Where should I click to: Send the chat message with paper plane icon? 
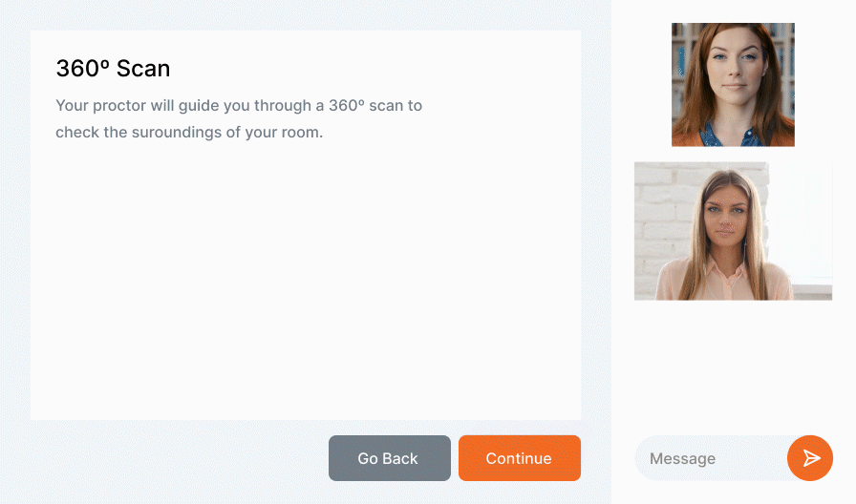pyautogui.click(x=809, y=458)
